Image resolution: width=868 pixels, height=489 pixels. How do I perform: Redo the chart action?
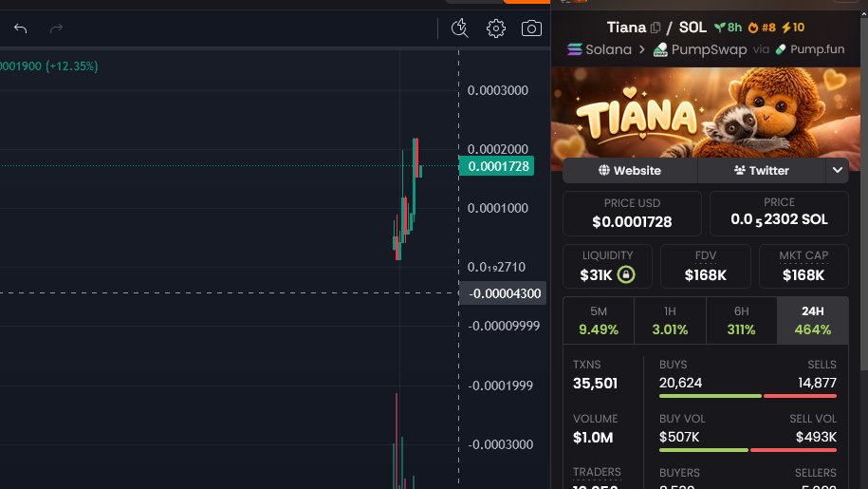(57, 28)
